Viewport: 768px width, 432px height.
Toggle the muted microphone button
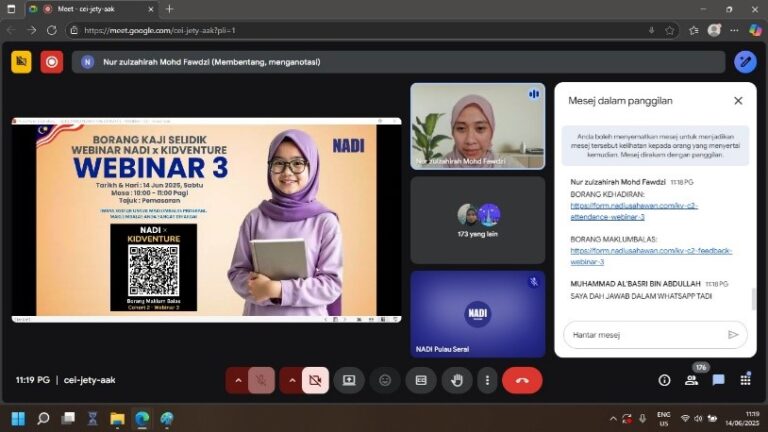[261, 380]
